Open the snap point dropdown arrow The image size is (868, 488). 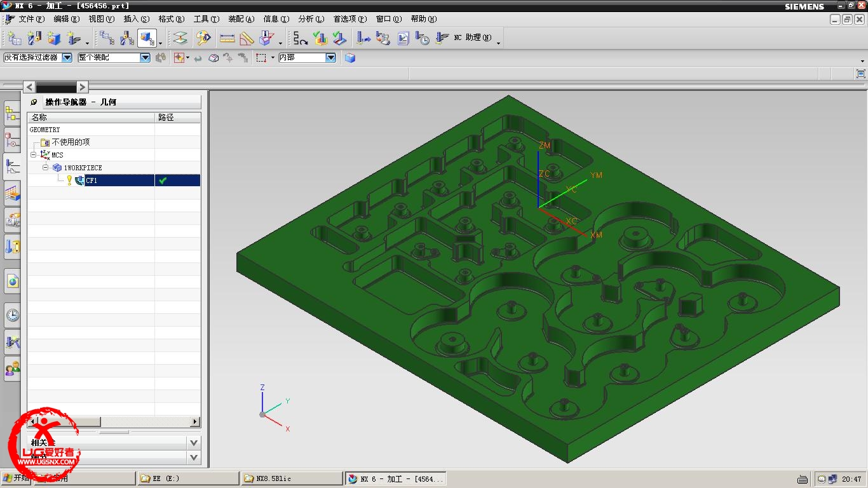(187, 58)
